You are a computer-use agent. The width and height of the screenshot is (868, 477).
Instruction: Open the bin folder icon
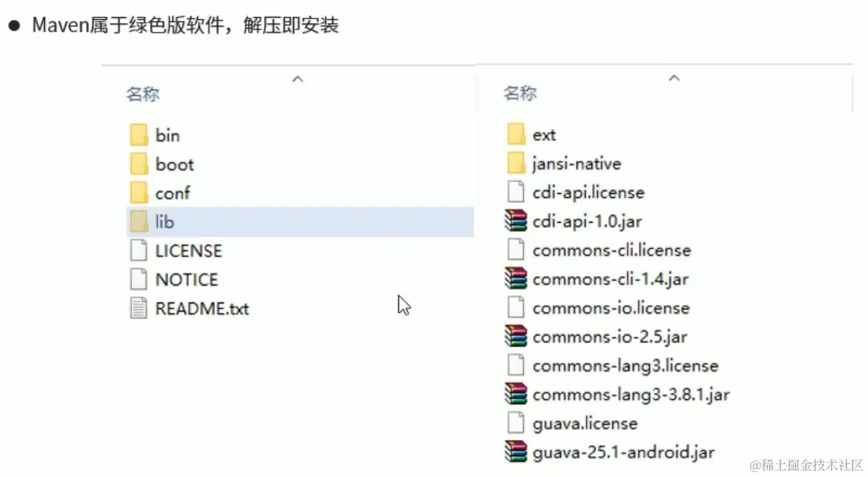pos(139,135)
